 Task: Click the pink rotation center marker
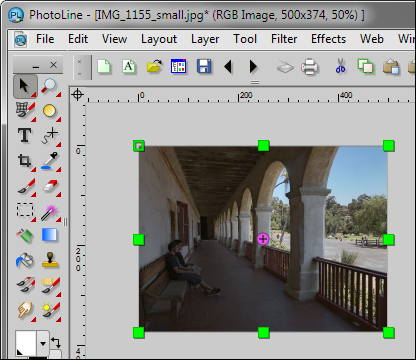tap(263, 239)
